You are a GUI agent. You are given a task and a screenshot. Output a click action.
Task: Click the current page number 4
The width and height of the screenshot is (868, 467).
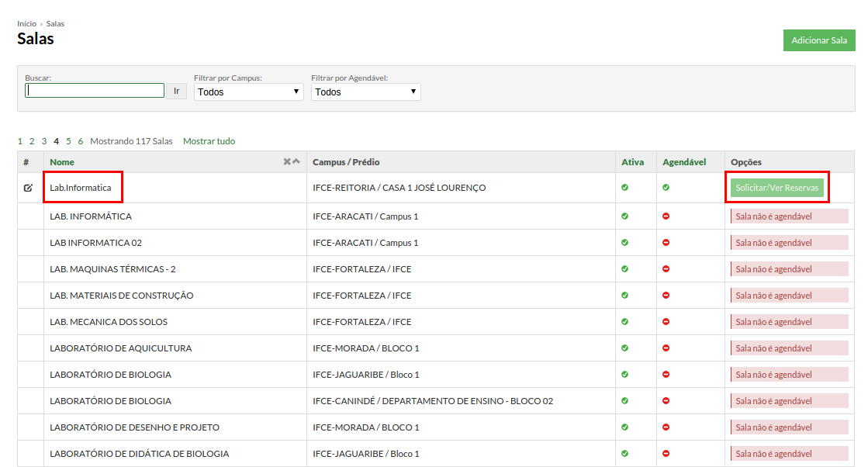pos(57,141)
